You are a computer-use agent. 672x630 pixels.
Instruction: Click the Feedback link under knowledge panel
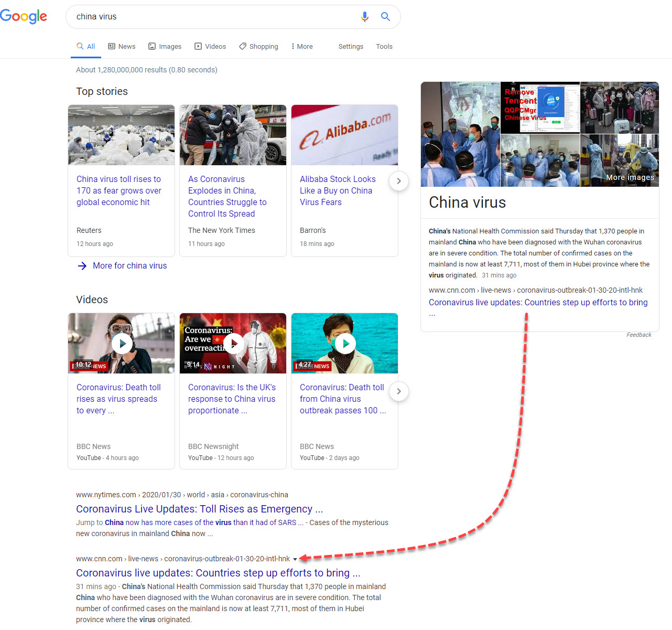coord(638,335)
